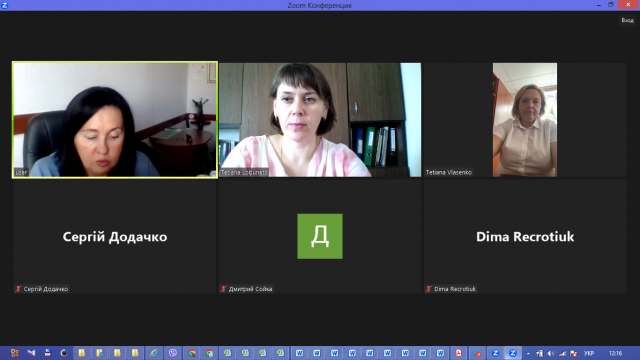Open Visual Studio from the taskbar
This screenshot has height=360, width=640.
[31, 353]
